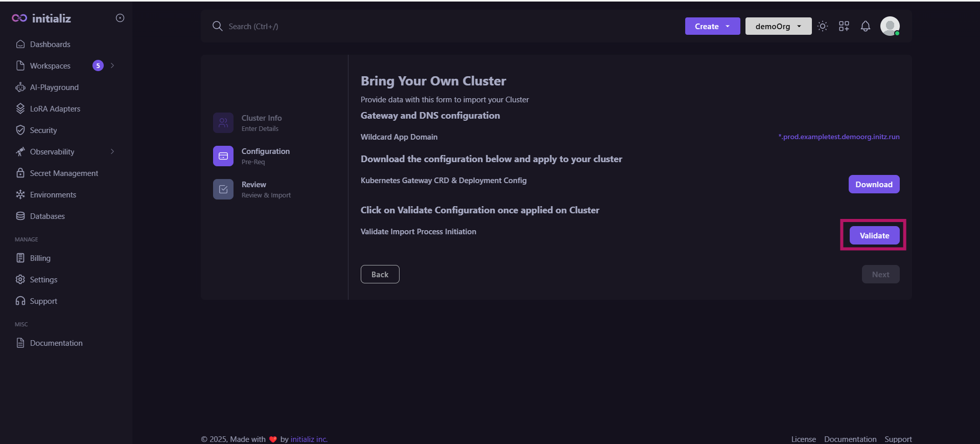
Task: Click the Environments gear-flower icon
Action: [x=20, y=195]
